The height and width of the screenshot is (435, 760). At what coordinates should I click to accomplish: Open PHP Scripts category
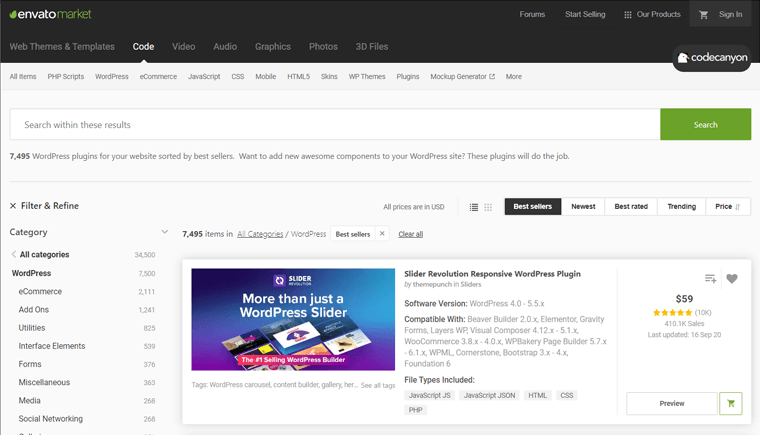pos(65,77)
